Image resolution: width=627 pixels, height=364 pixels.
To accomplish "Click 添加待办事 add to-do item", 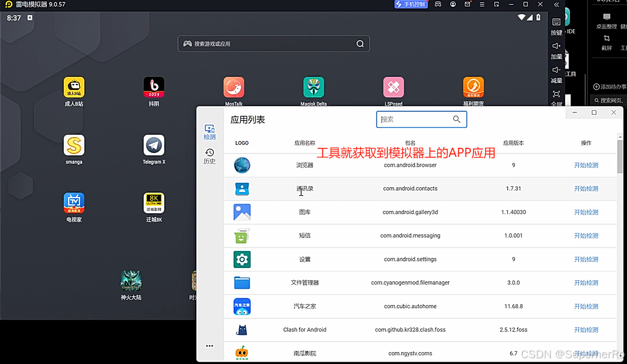I will pyautogui.click(x=609, y=87).
